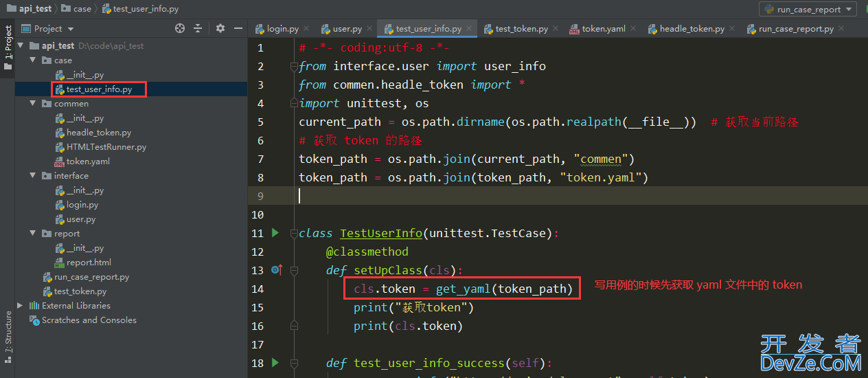
Task: Close the run_case_report.py tab
Action: point(841,29)
